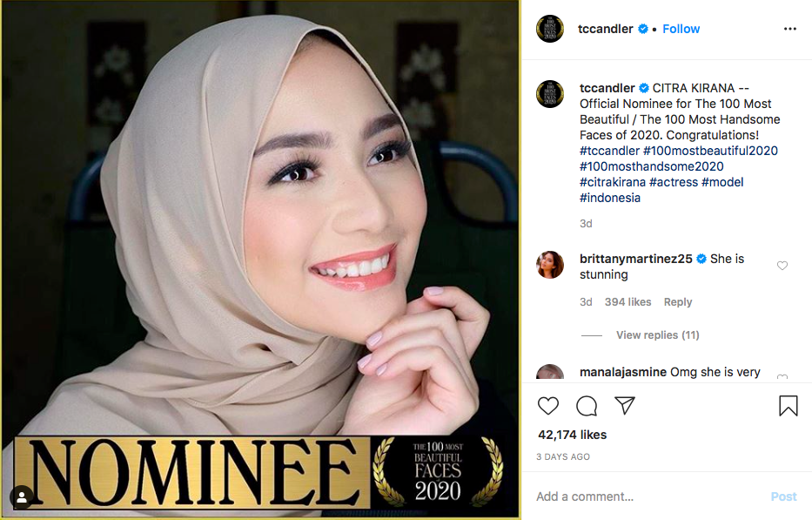
Task: Click the caption's tccandler avatar
Action: click(550, 94)
